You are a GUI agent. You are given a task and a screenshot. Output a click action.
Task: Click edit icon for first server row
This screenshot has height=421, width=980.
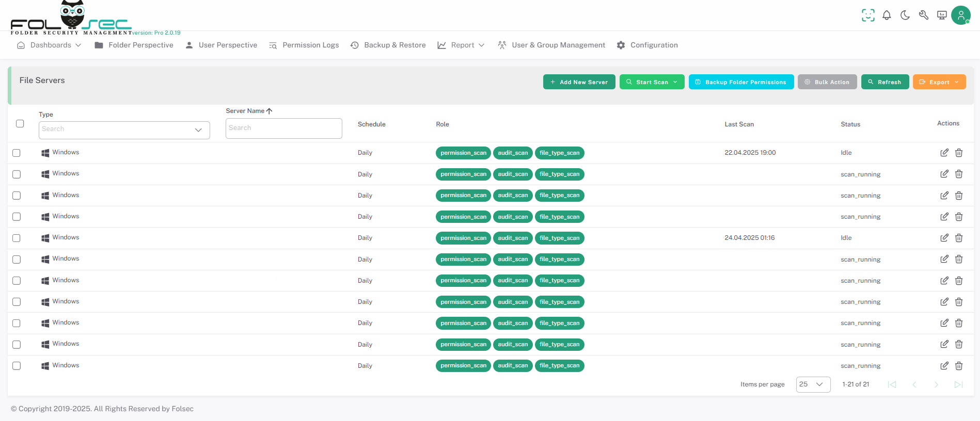pyautogui.click(x=944, y=153)
